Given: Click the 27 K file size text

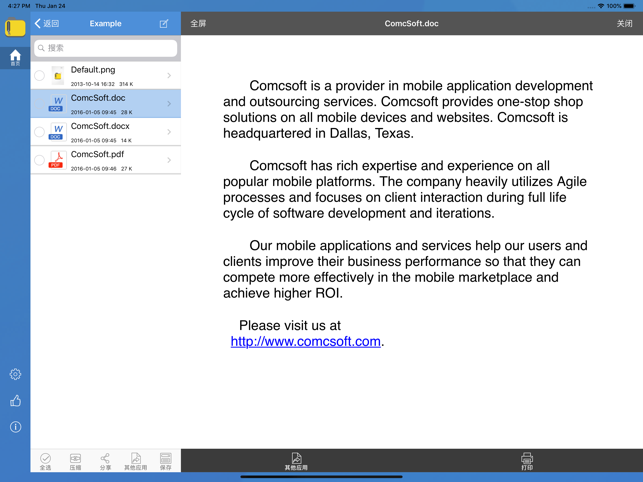Looking at the screenshot, I should pyautogui.click(x=127, y=169).
